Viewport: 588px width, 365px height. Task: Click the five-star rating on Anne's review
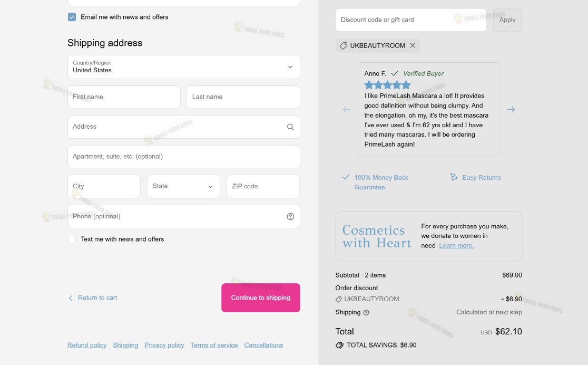pyautogui.click(x=387, y=85)
